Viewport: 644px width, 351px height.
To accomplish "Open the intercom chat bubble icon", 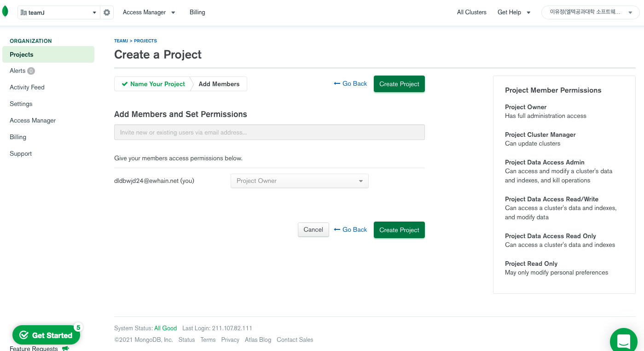I will pyautogui.click(x=624, y=341).
